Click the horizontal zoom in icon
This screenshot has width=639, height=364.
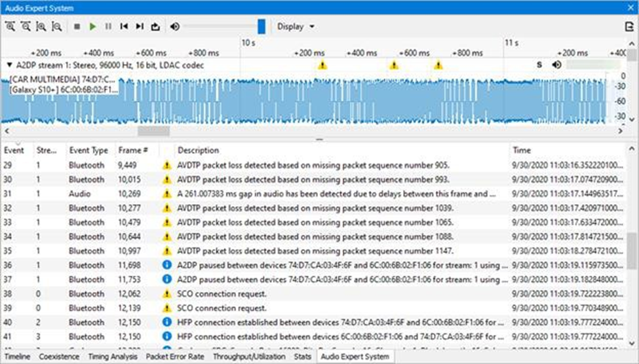point(41,26)
